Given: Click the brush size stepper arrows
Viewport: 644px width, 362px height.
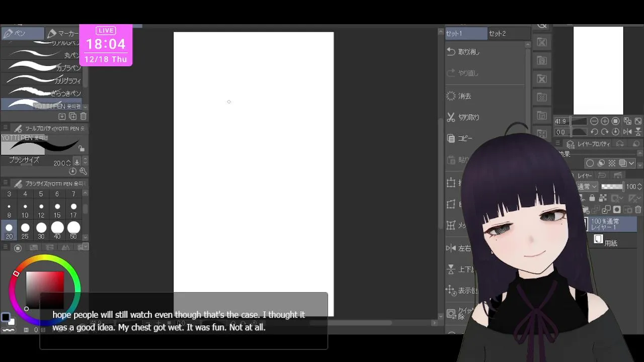Looking at the screenshot, I should click(68, 163).
